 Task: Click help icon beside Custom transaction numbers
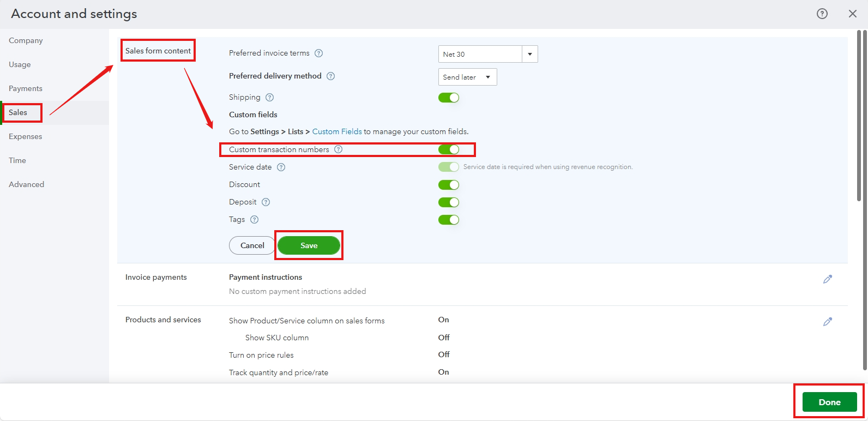coord(338,149)
